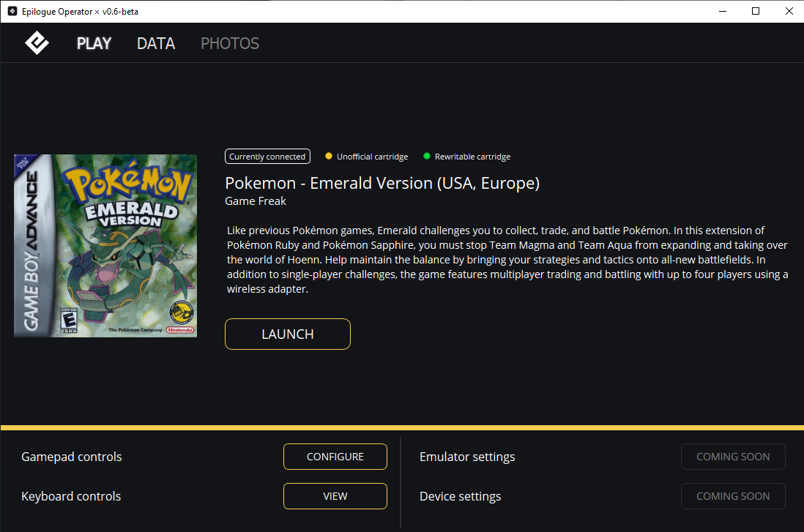Maximize the Epilogue Operator window
804x532 pixels.
(x=755, y=11)
